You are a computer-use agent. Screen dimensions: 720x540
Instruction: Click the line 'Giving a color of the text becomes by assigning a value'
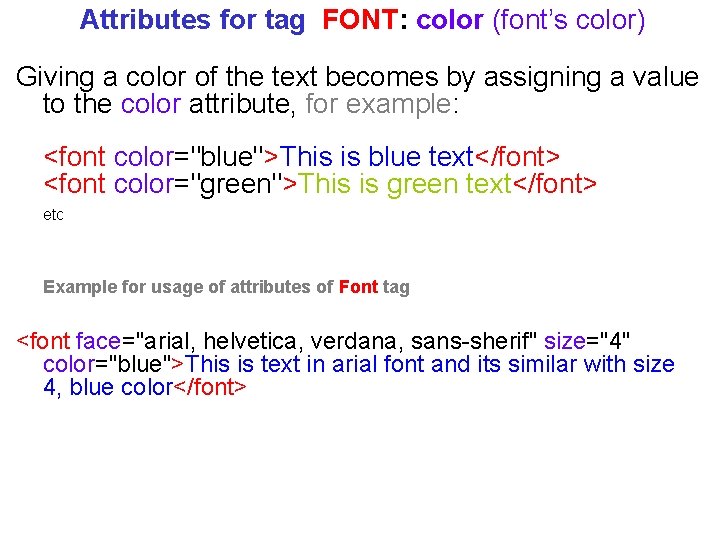(x=357, y=78)
